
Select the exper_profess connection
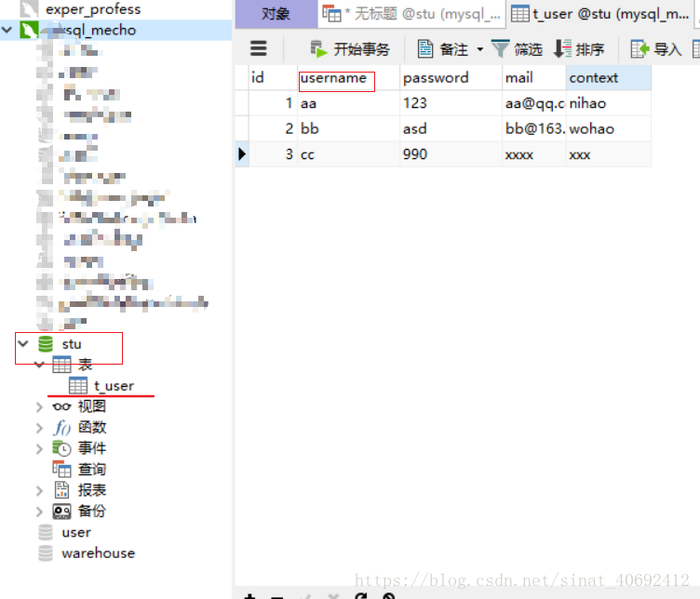(93, 9)
